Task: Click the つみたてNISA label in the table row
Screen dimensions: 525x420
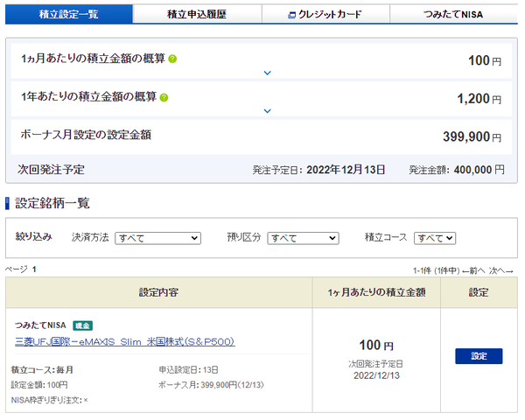Action: pyautogui.click(x=40, y=325)
